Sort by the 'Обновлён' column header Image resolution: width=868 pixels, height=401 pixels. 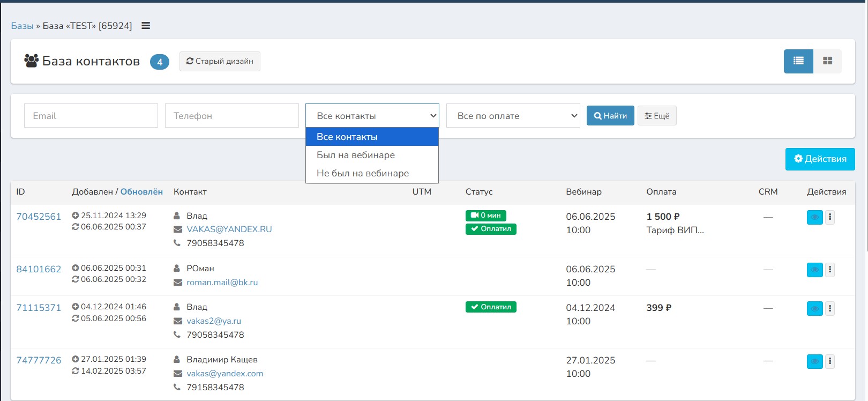click(141, 192)
